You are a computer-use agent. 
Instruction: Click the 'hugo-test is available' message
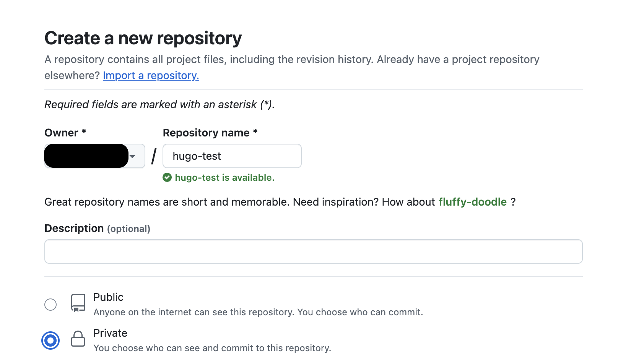224,178
